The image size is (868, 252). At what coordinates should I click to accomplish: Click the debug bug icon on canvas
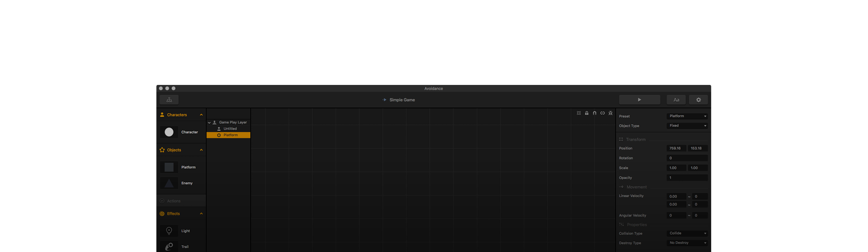click(610, 113)
